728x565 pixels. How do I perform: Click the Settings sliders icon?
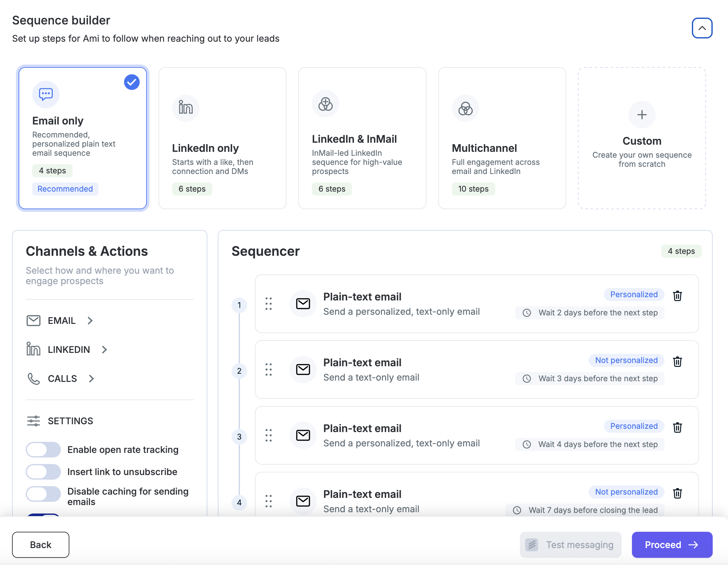(x=33, y=421)
